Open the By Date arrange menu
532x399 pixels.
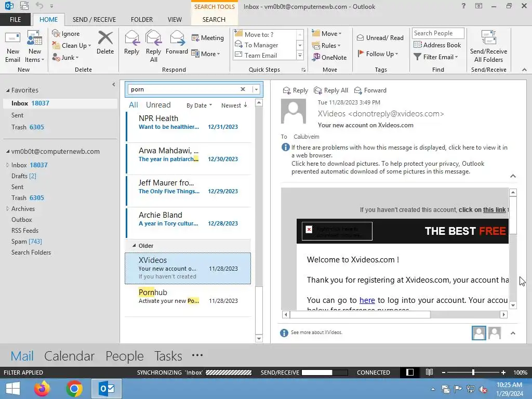pyautogui.click(x=199, y=105)
